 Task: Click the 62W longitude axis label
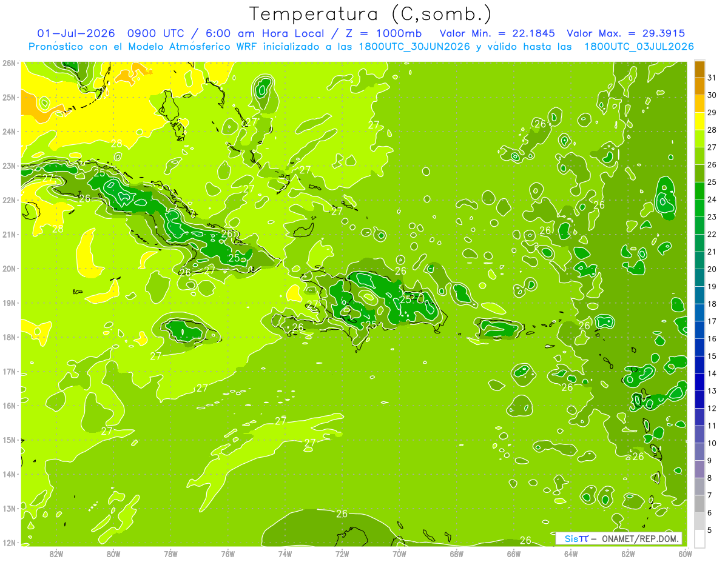tap(629, 553)
